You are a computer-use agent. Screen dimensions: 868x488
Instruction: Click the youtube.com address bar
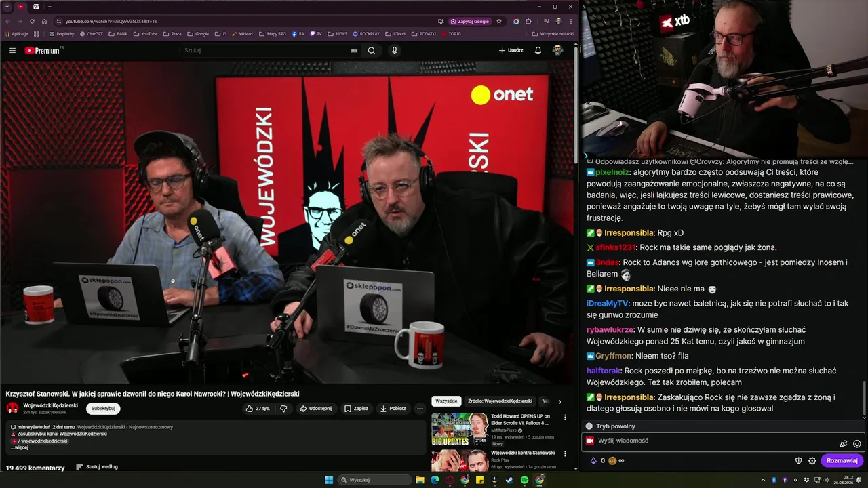[x=244, y=21]
